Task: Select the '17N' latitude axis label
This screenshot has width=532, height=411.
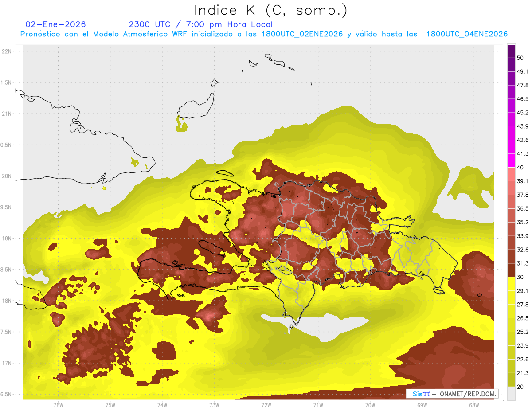Action: (7, 363)
